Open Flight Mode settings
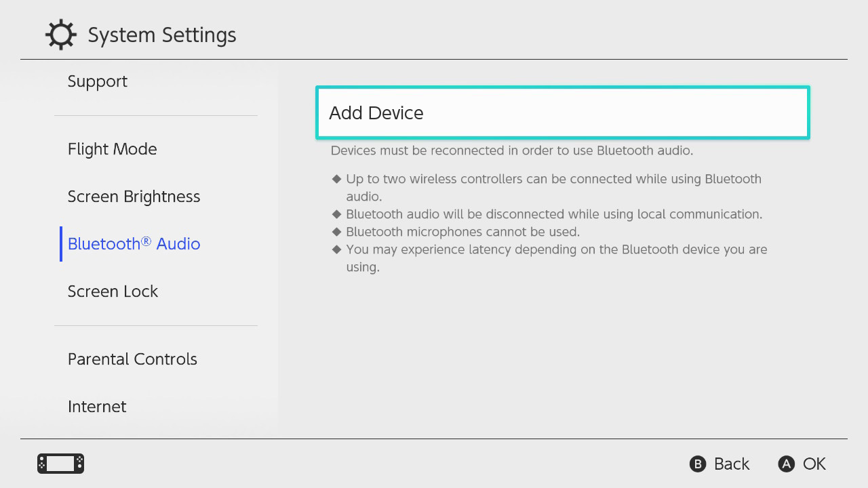 pyautogui.click(x=112, y=148)
